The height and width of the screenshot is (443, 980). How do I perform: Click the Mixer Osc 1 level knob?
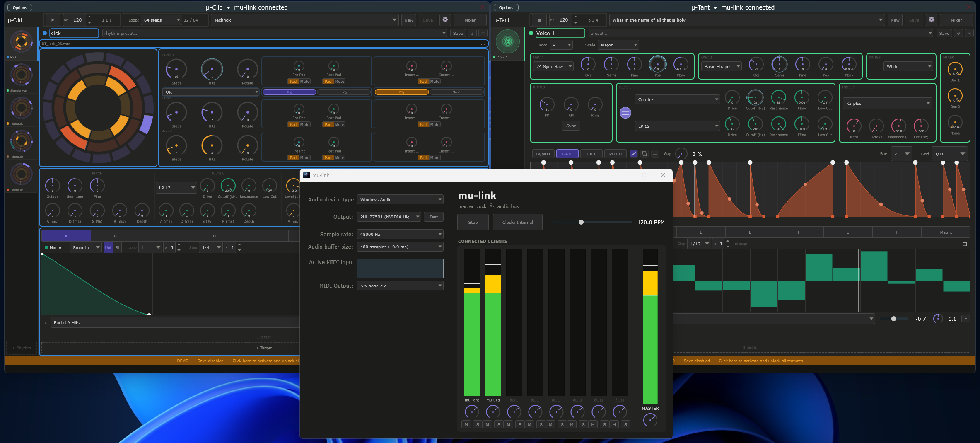(x=955, y=69)
